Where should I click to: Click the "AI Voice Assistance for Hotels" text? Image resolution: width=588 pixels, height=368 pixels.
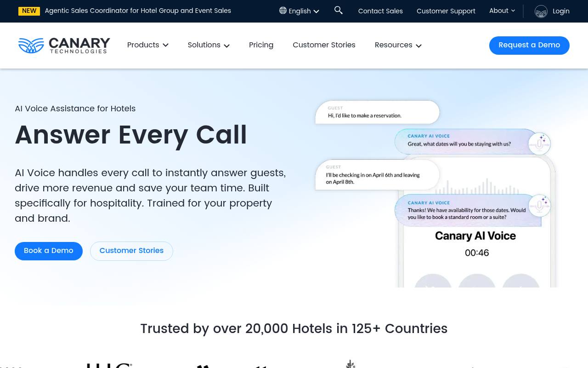point(75,109)
